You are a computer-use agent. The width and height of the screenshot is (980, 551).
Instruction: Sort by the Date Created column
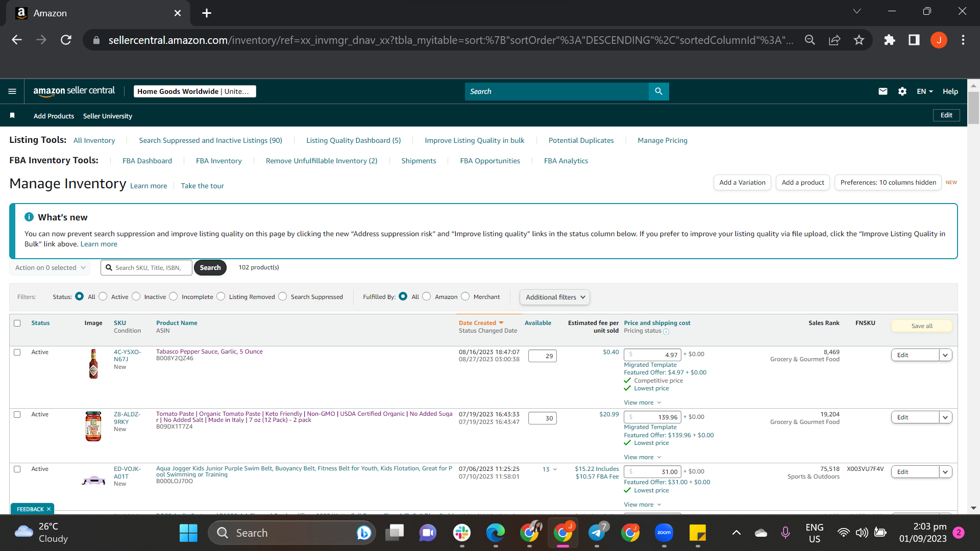click(x=481, y=323)
